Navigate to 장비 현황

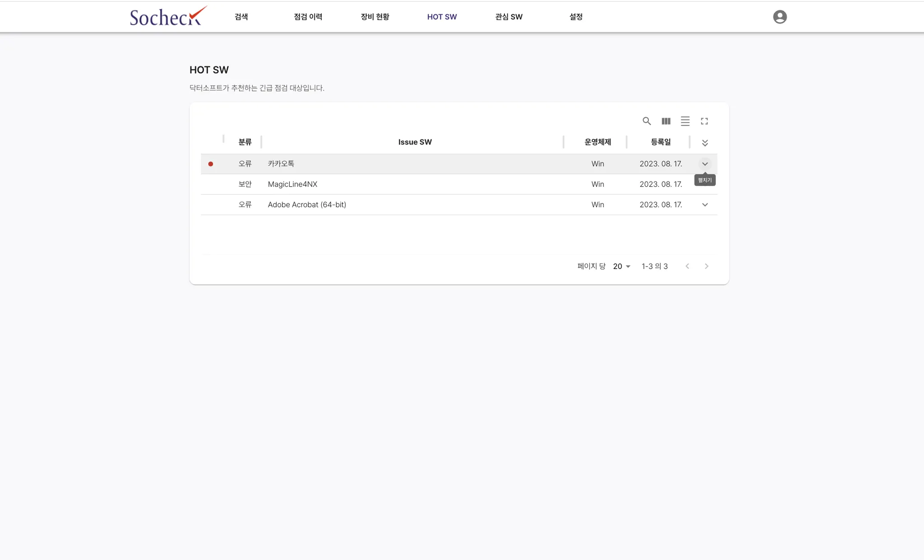click(375, 17)
